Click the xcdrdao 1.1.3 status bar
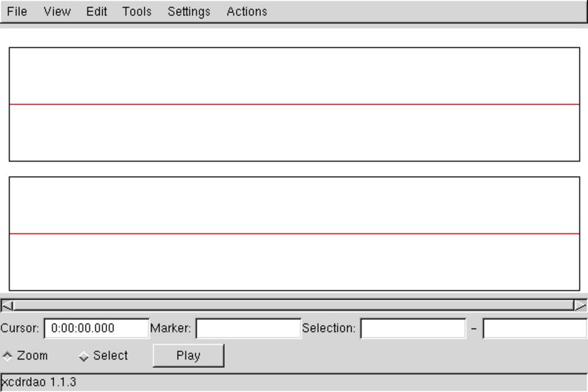 (x=294, y=382)
